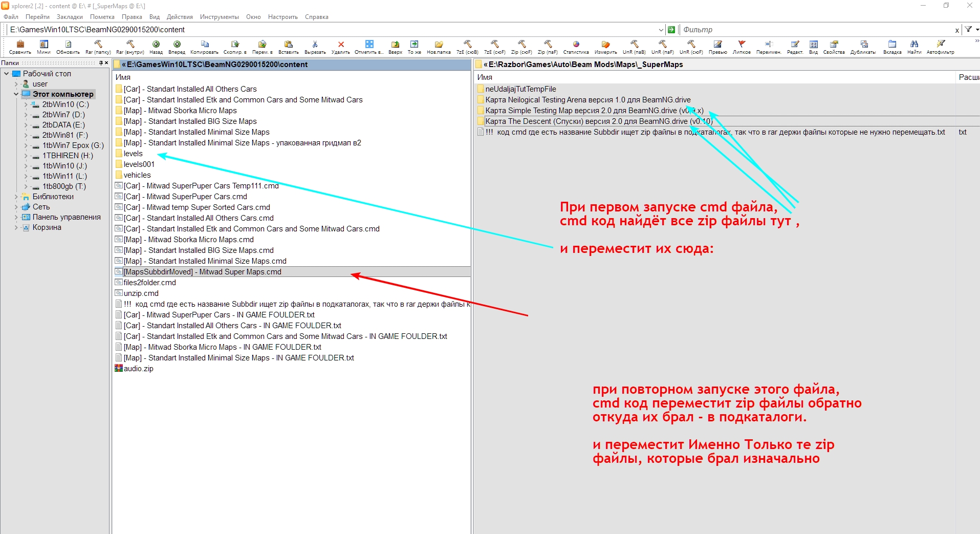Open the address bar history dropdown
This screenshot has width=980, height=534.
(x=661, y=30)
